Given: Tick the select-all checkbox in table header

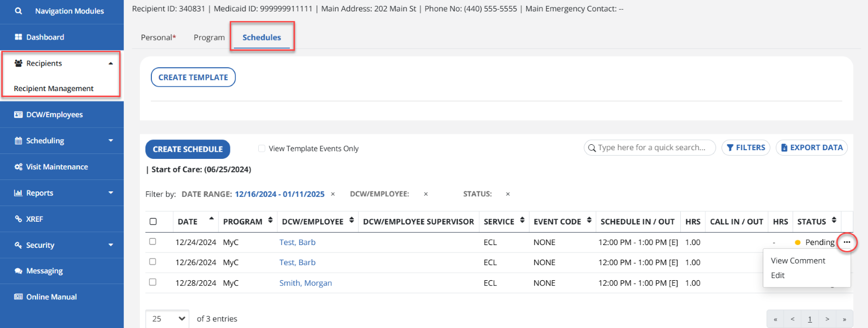Looking at the screenshot, I should tap(153, 221).
